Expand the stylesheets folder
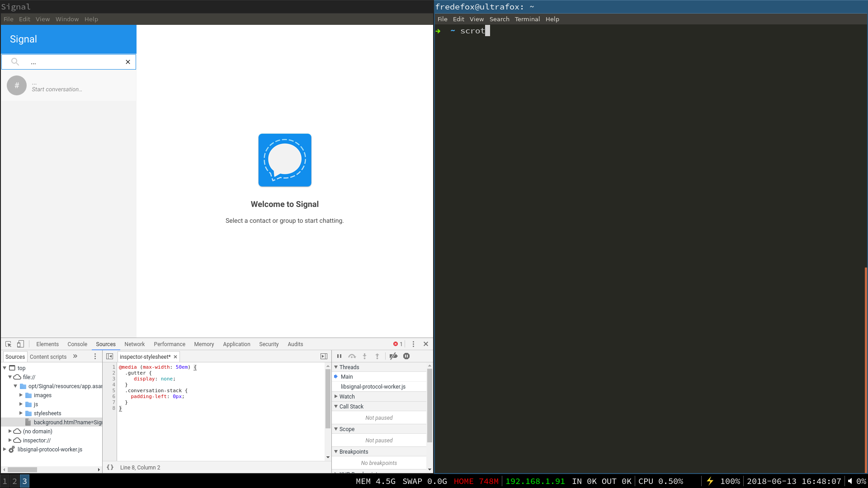The width and height of the screenshot is (868, 488). coord(21,413)
